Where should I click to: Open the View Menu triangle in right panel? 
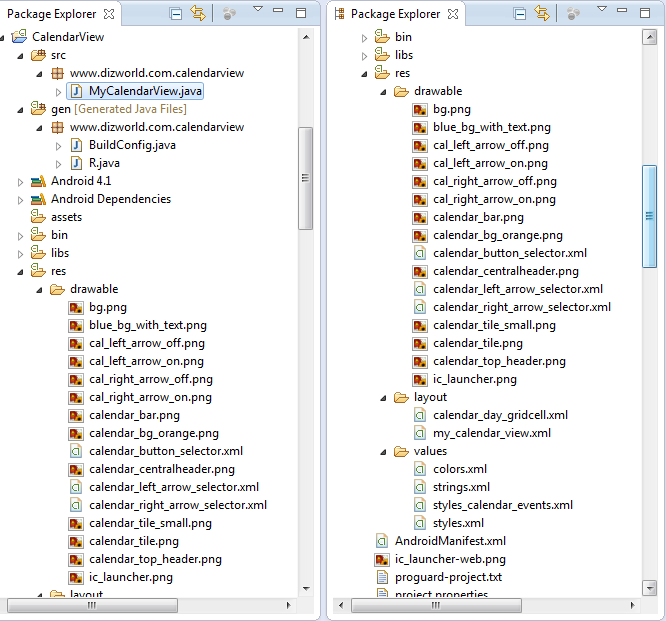click(x=602, y=8)
